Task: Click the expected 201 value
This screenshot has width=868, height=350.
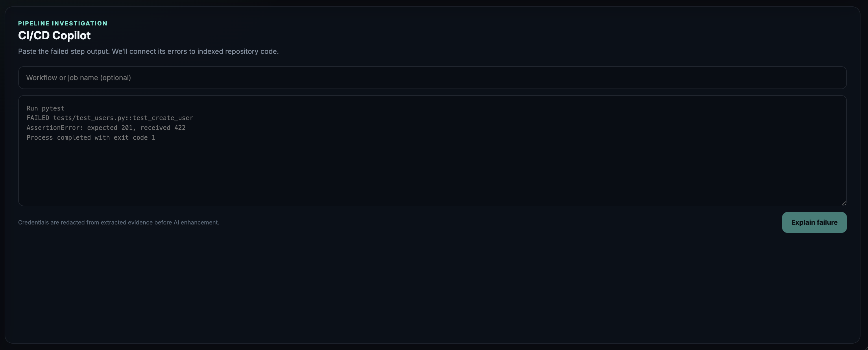Action: point(110,128)
